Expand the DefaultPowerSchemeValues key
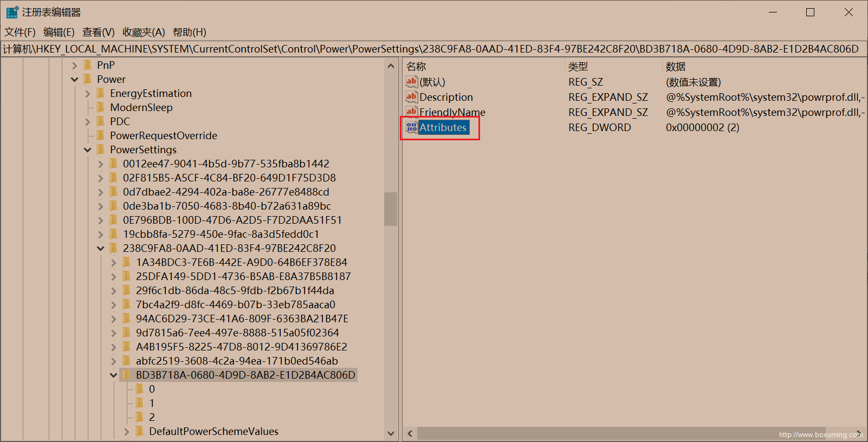Viewport: 868px width, 442px height. pos(127,432)
